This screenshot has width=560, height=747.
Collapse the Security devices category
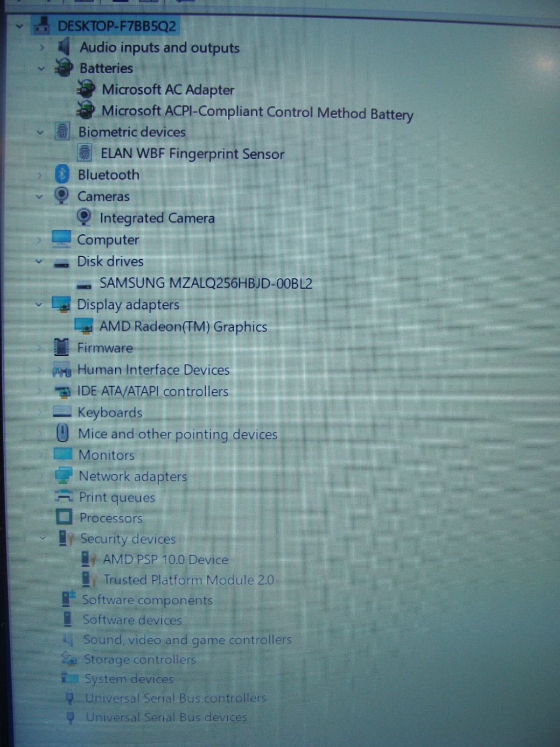[42, 538]
